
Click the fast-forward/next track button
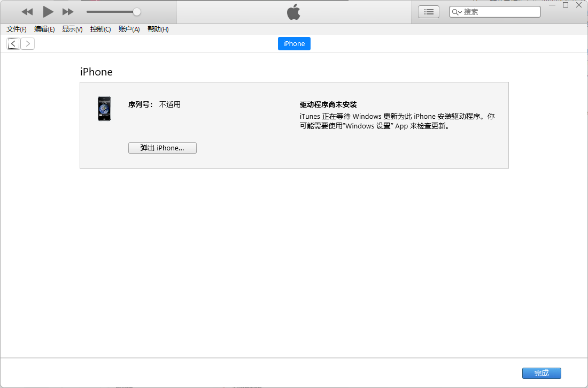click(x=68, y=12)
